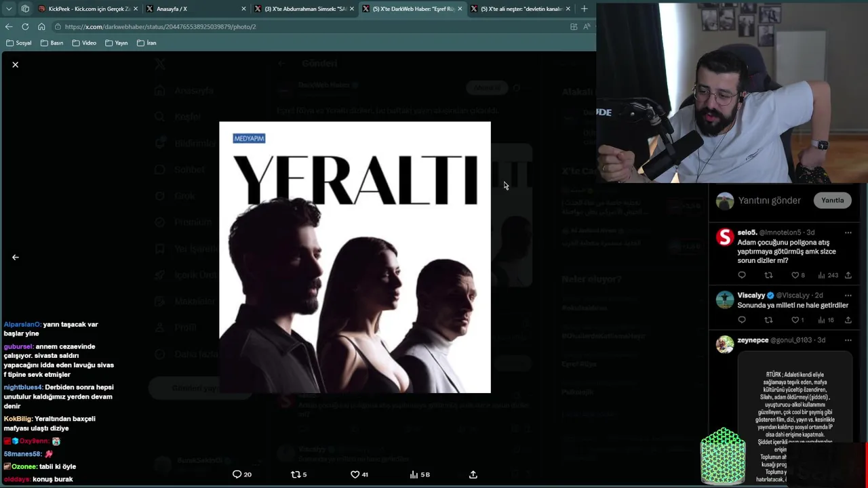Open more options on Viscalyy reply
This screenshot has width=868, height=488.
tap(848, 296)
